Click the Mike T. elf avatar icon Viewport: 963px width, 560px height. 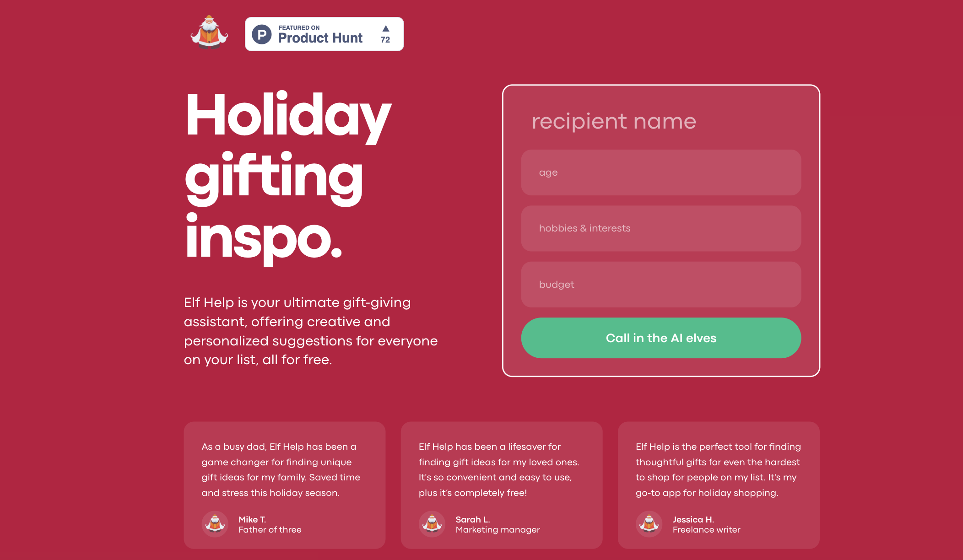(214, 523)
